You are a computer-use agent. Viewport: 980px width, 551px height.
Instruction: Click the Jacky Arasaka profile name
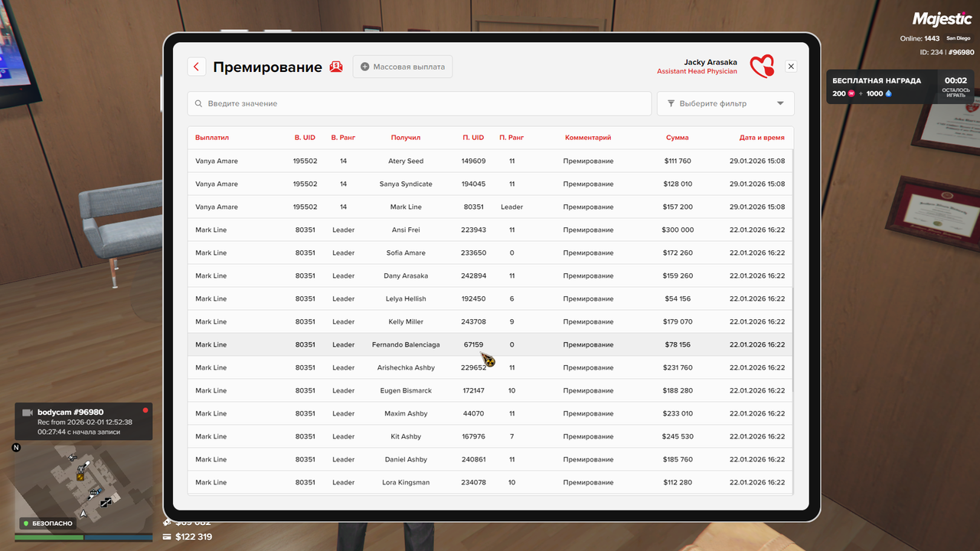click(x=710, y=62)
